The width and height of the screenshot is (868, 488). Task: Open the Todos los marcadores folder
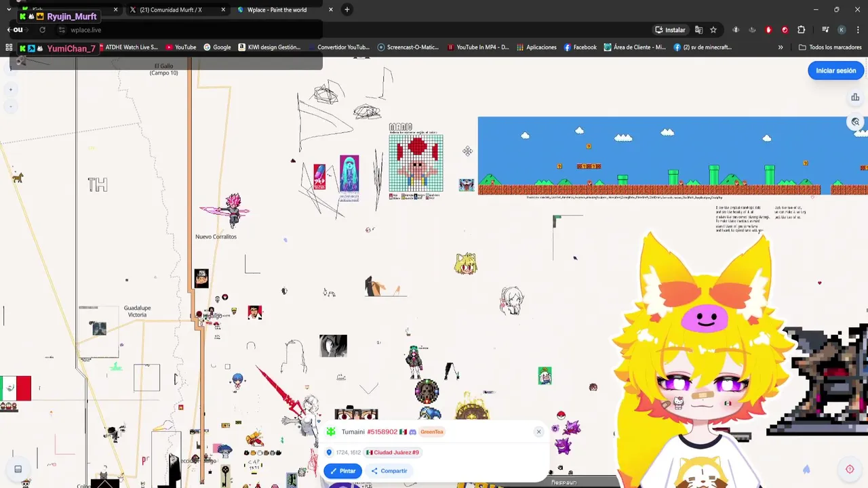(x=830, y=47)
